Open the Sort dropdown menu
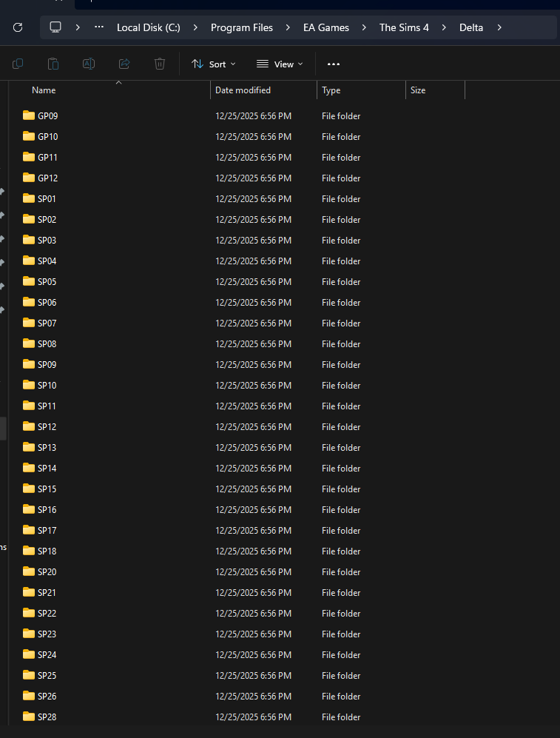560x738 pixels. [x=213, y=64]
